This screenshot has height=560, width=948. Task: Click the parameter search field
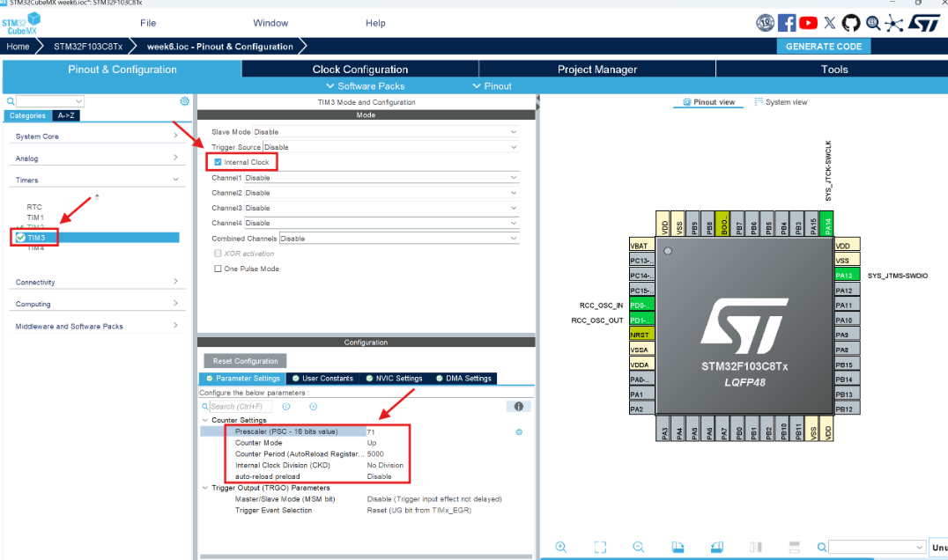[241, 407]
